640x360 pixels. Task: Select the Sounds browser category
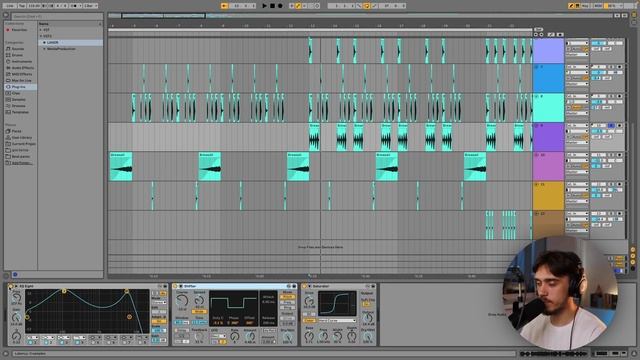point(18,49)
